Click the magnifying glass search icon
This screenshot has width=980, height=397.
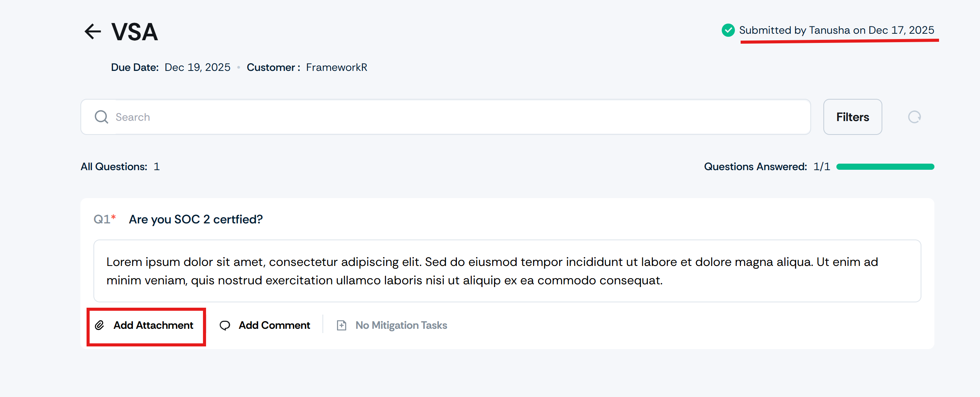pyautogui.click(x=101, y=117)
